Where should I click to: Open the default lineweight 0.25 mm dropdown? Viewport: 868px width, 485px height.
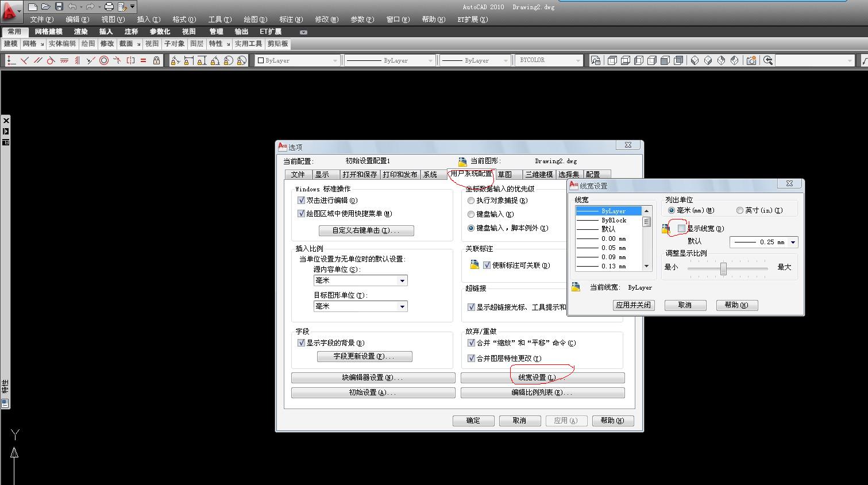(764, 242)
